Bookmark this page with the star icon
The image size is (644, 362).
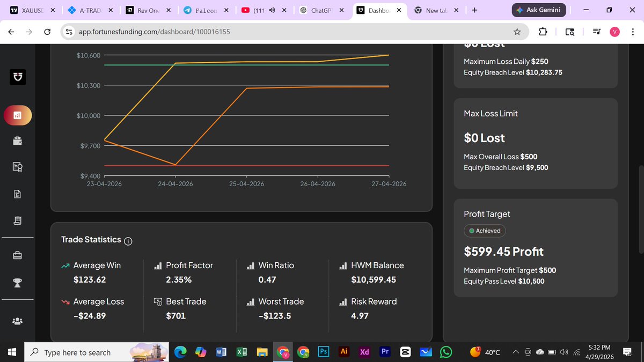point(517,32)
